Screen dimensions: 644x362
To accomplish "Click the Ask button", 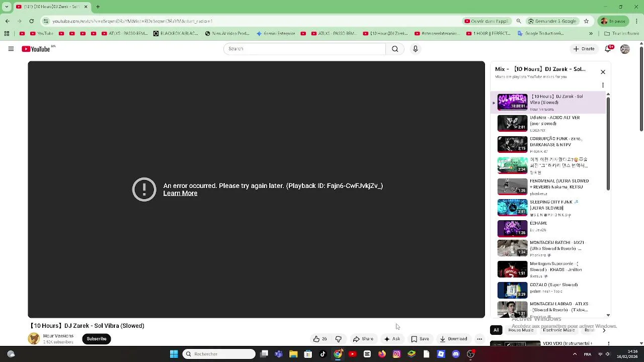I will point(392,339).
